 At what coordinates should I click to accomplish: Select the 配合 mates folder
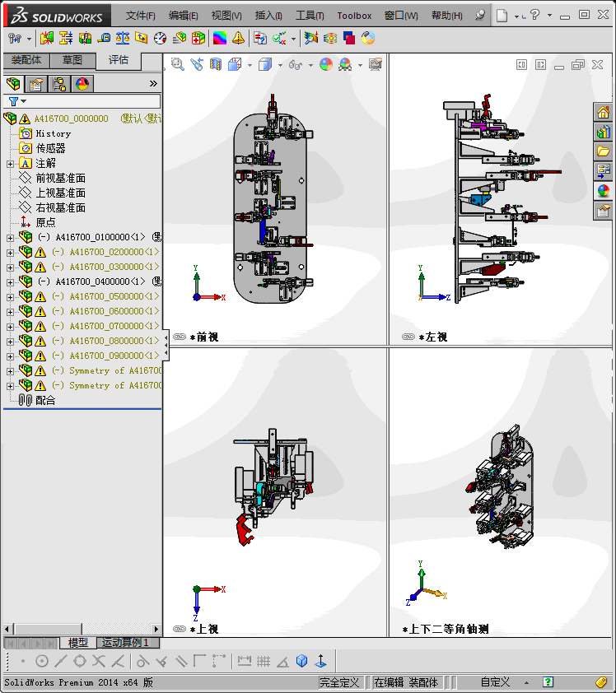tap(45, 401)
